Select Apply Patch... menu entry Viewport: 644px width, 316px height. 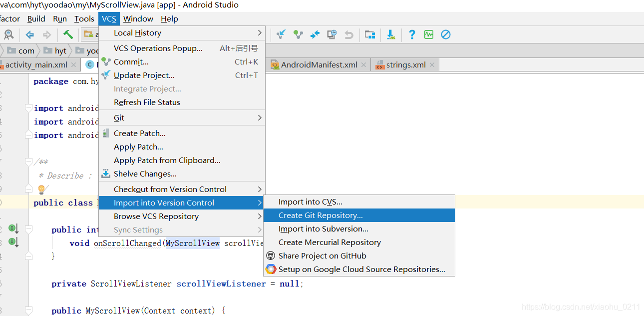click(182, 147)
